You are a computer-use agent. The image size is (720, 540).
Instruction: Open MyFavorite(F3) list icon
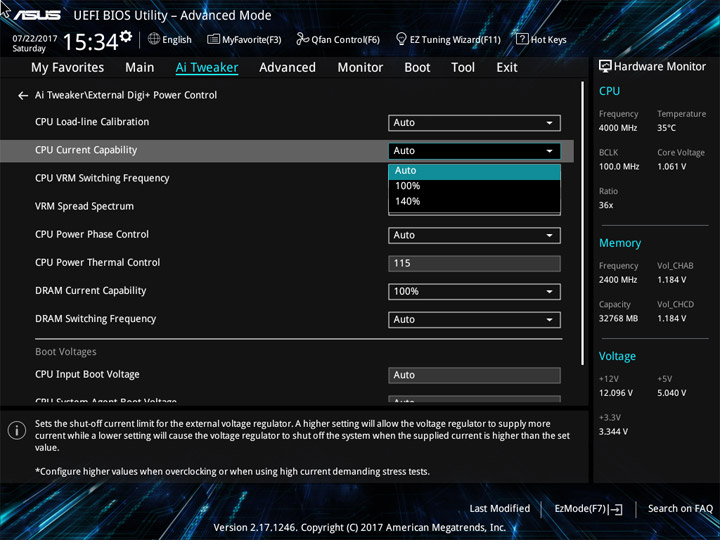tap(213, 39)
